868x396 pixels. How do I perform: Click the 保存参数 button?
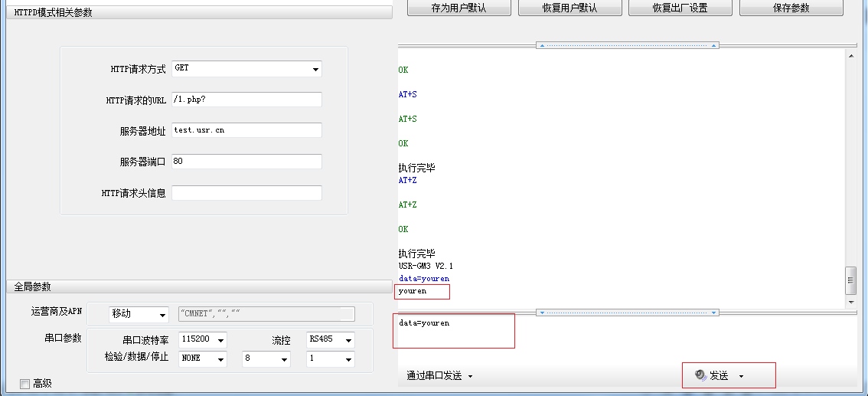pyautogui.click(x=791, y=8)
